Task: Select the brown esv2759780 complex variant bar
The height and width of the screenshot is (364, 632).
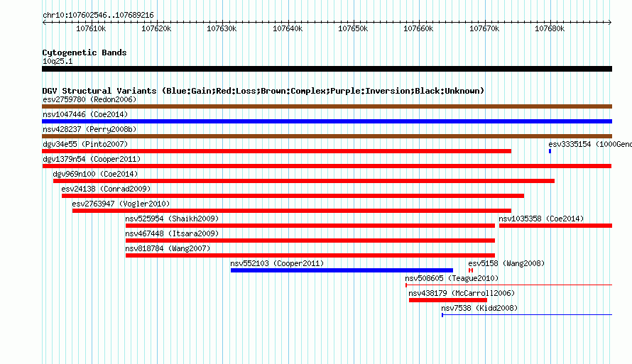Action: coord(327,106)
